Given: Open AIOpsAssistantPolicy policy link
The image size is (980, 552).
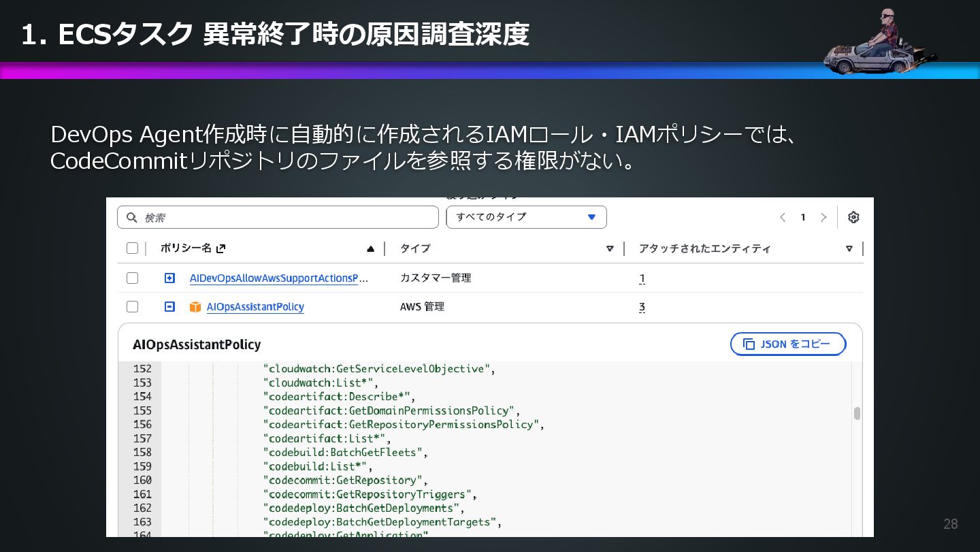Looking at the screenshot, I should (255, 307).
